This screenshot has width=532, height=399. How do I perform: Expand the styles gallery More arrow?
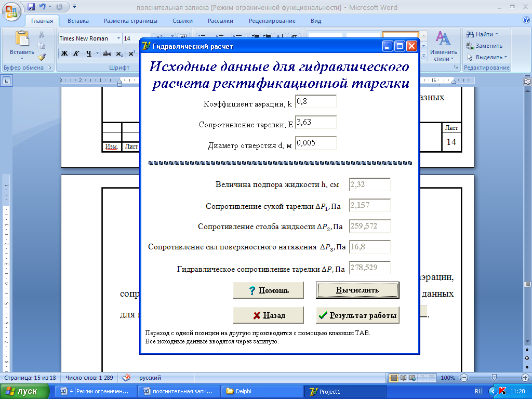tap(423, 56)
